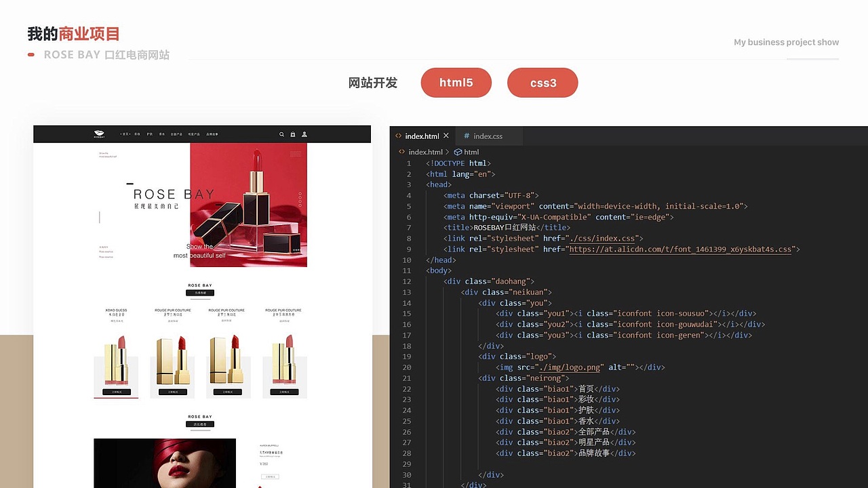Click the search icon in website navbar

click(281, 134)
